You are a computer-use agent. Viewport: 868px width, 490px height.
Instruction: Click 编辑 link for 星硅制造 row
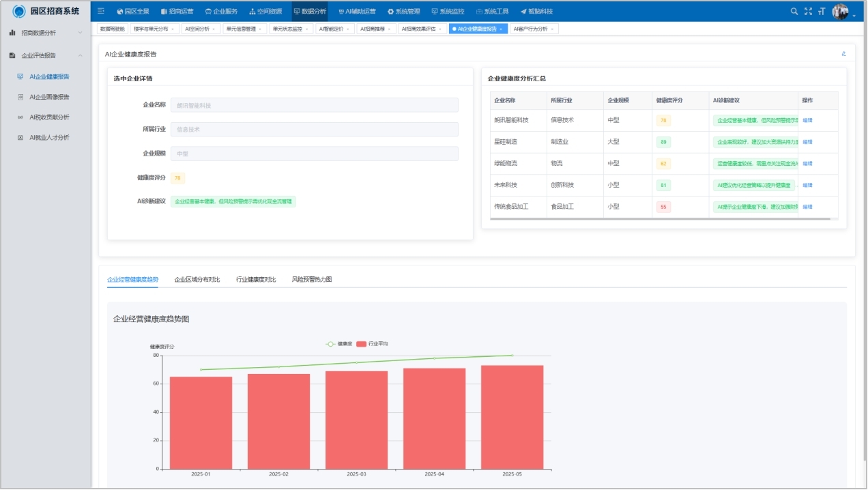click(x=807, y=142)
